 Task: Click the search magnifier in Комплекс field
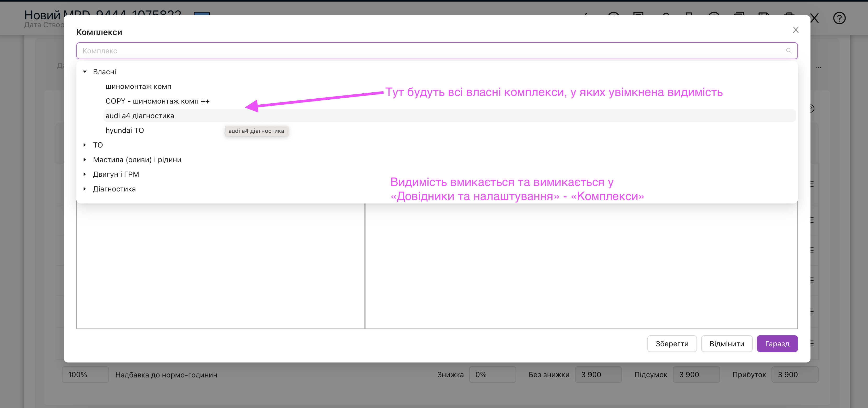789,50
